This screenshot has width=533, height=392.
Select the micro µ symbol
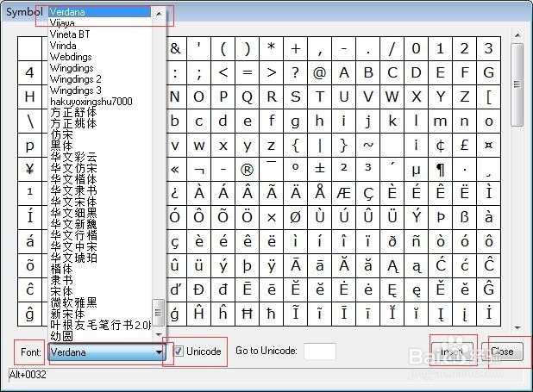click(x=417, y=169)
